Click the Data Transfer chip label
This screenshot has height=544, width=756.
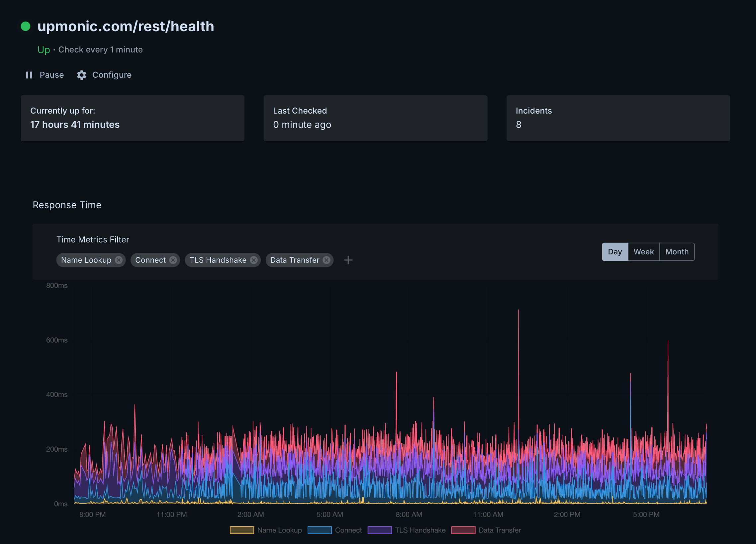295,260
